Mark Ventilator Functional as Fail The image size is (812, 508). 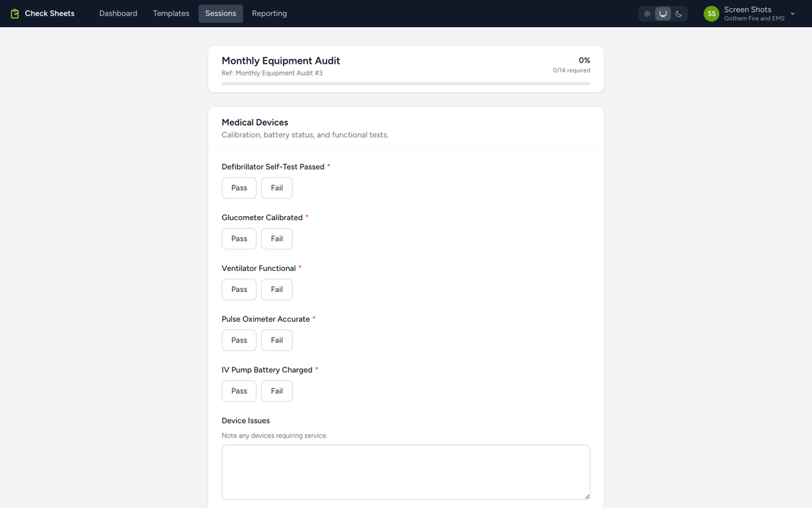tap(277, 289)
